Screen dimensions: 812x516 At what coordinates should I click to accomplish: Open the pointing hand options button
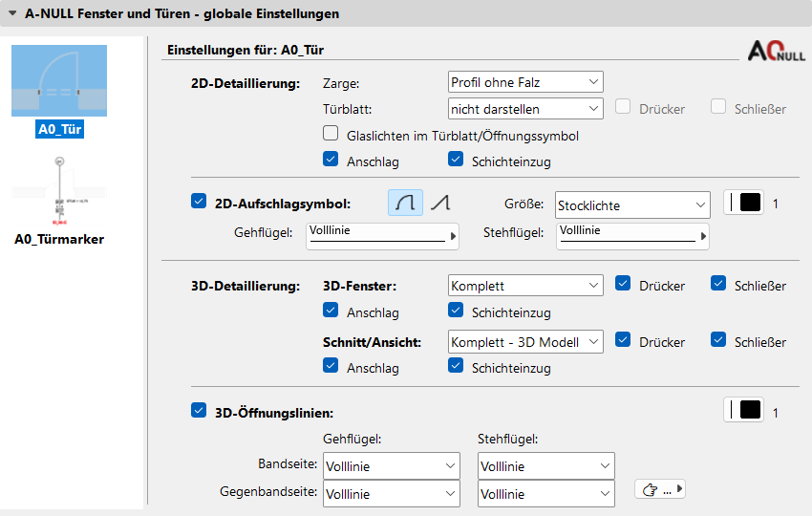(660, 490)
